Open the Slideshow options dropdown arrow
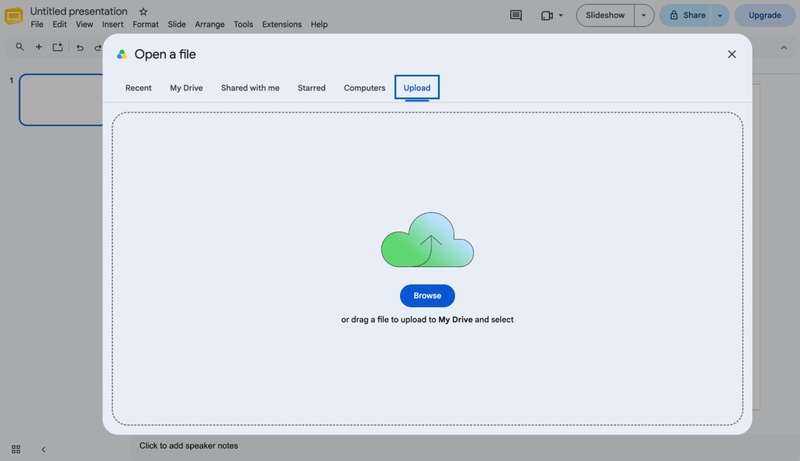This screenshot has width=800, height=461. click(644, 15)
